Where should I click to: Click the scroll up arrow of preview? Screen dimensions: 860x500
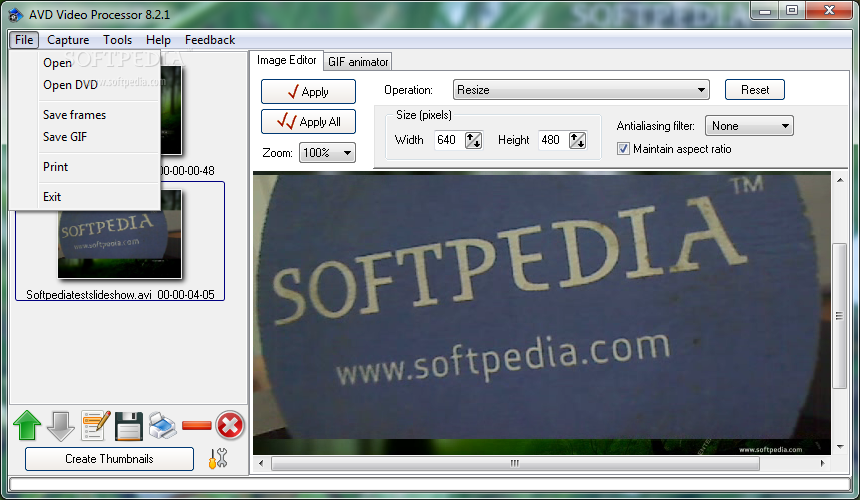[x=840, y=180]
